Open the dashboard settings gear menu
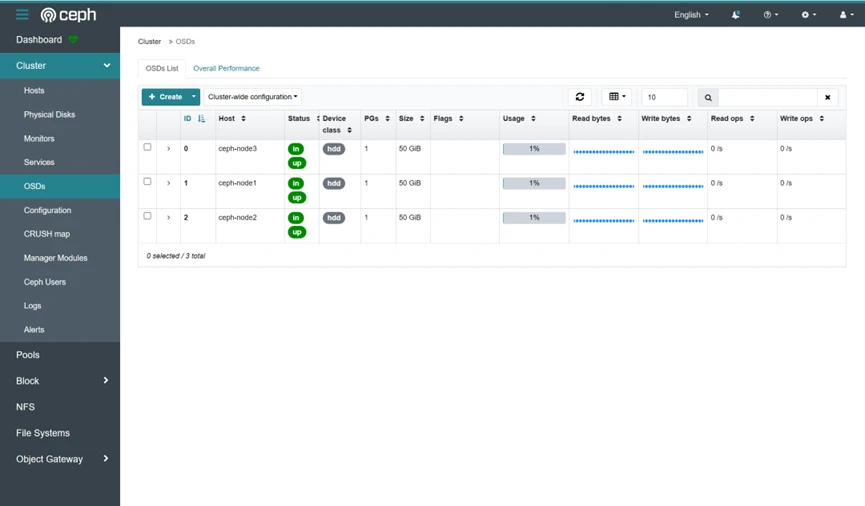Viewport: 865px width, 506px height. coord(808,15)
